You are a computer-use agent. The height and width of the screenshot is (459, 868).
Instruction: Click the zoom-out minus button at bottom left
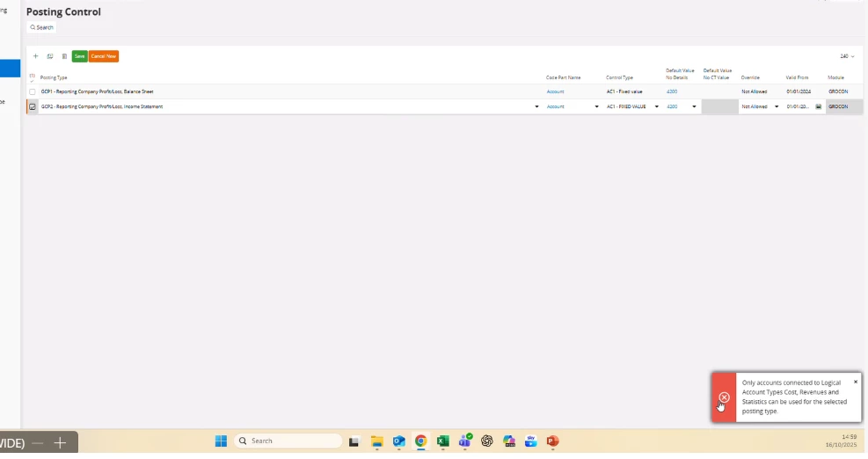point(38,443)
